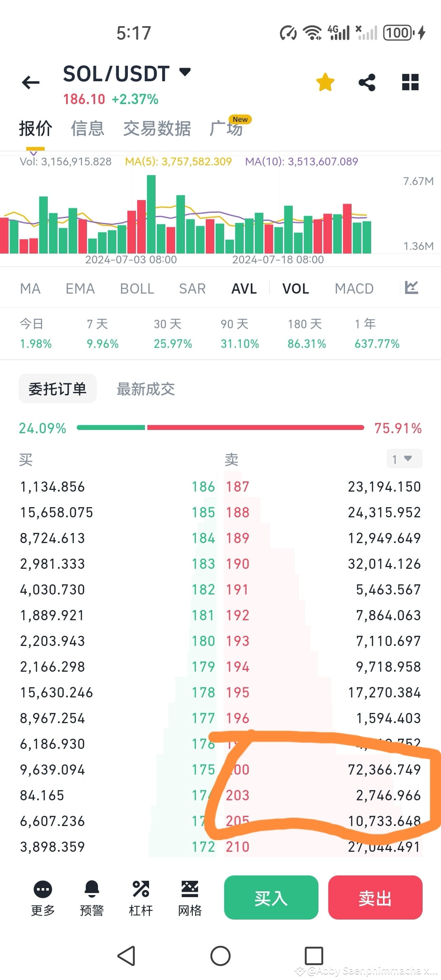Open the share icon
This screenshot has width=441, height=980.
tap(367, 82)
